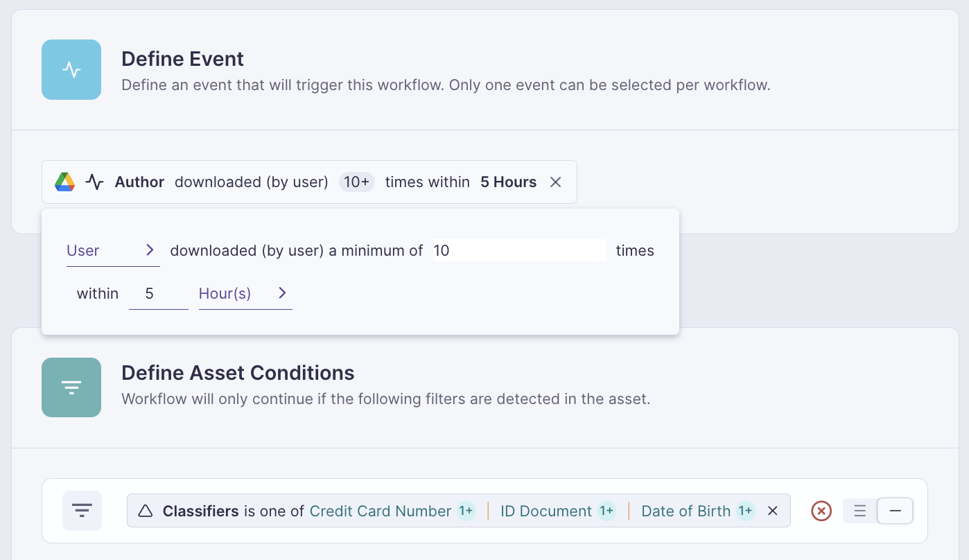
Task: Click the Google Drive icon in event chip
Action: tap(64, 182)
